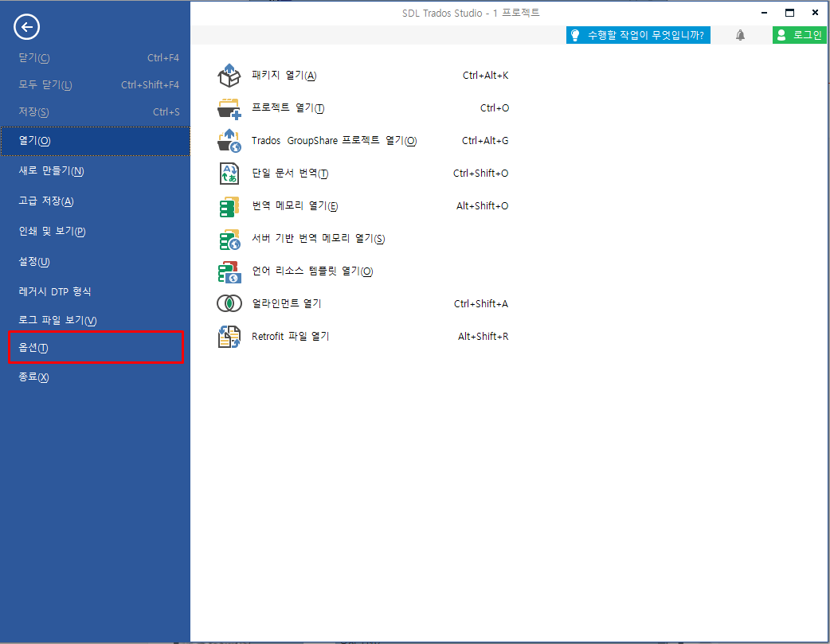Click the Alt+Shift+R shortcut text
830x644 pixels.
pyautogui.click(x=484, y=337)
